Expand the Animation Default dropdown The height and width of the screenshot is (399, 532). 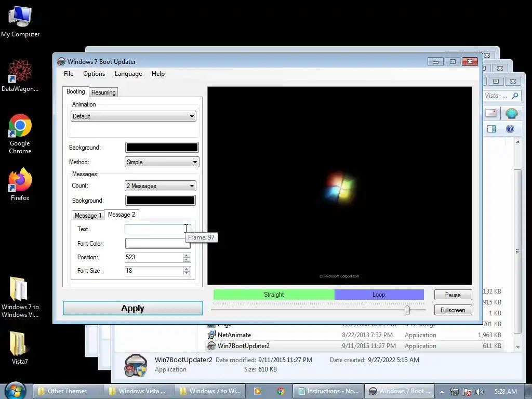coord(134,116)
